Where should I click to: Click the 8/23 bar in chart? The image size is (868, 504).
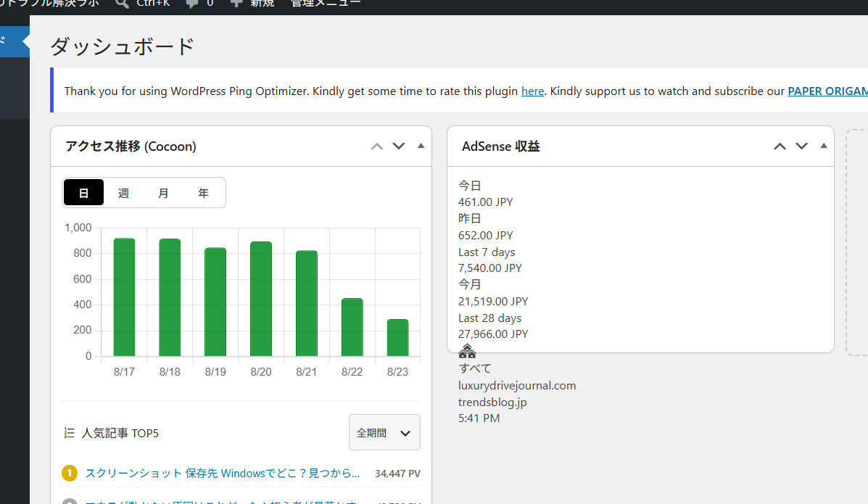tap(397, 338)
